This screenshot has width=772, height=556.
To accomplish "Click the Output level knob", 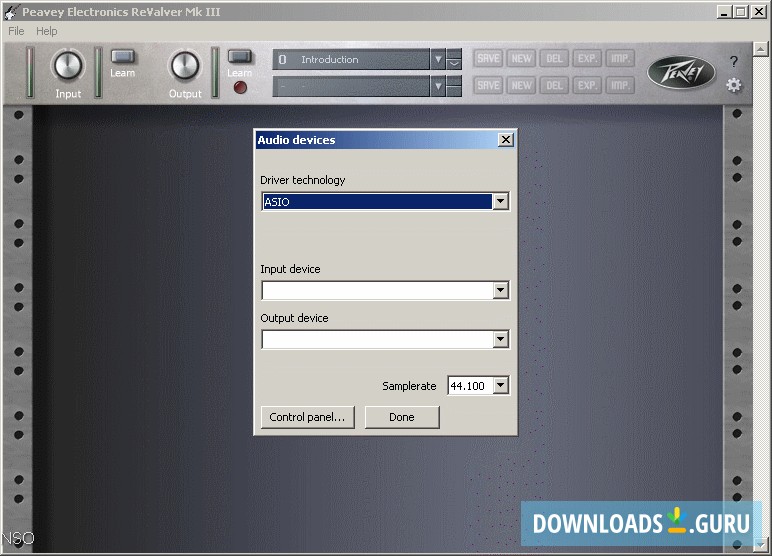I will (185, 66).
